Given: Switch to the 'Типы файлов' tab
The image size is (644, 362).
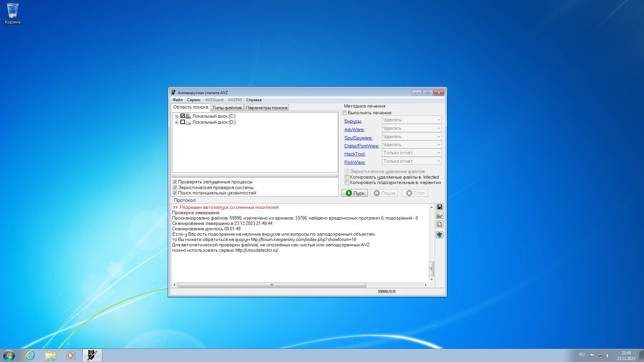Looking at the screenshot, I should tap(227, 108).
